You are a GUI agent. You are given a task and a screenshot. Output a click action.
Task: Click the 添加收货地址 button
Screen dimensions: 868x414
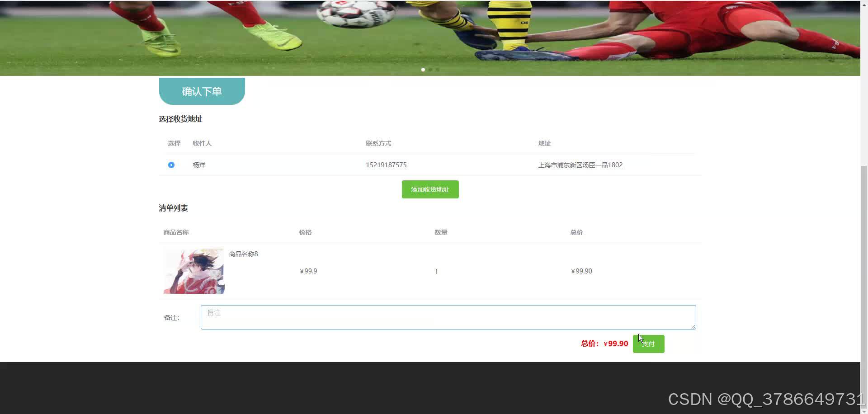coord(430,189)
